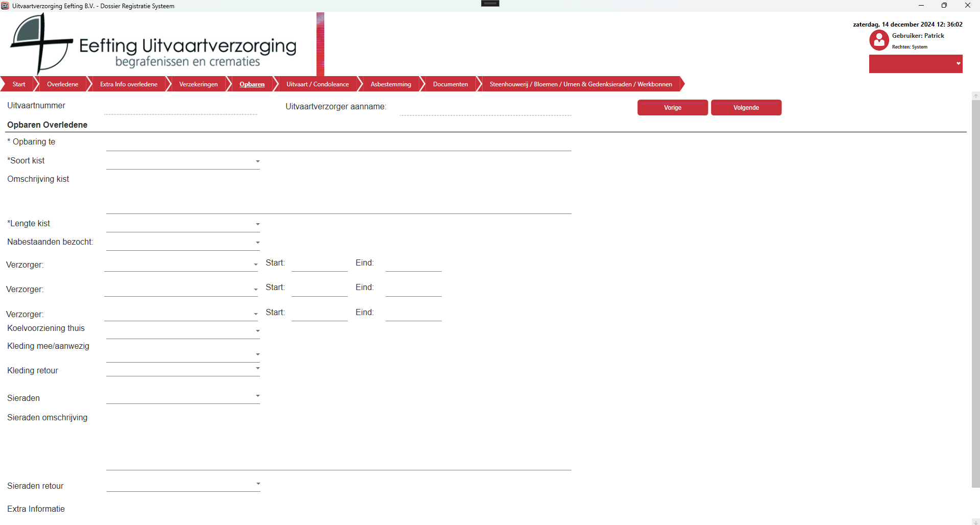
Task: Go to the Uitvaart / Condoleance tab
Action: coord(317,84)
